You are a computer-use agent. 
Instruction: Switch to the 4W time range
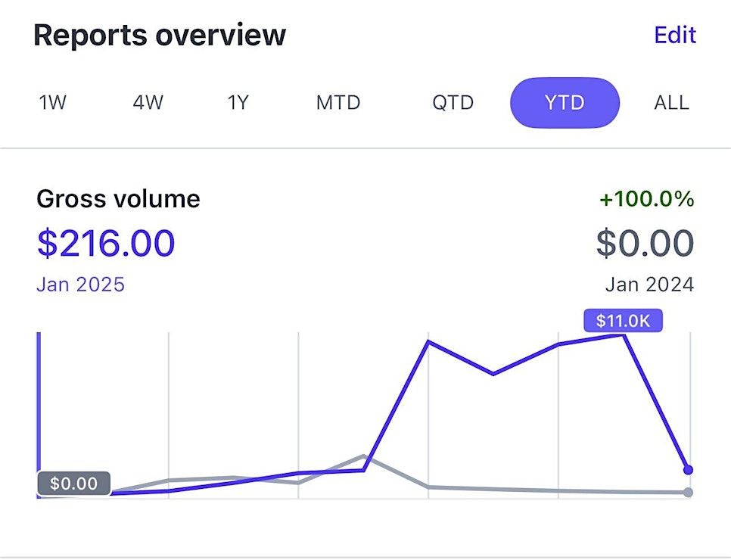point(148,102)
